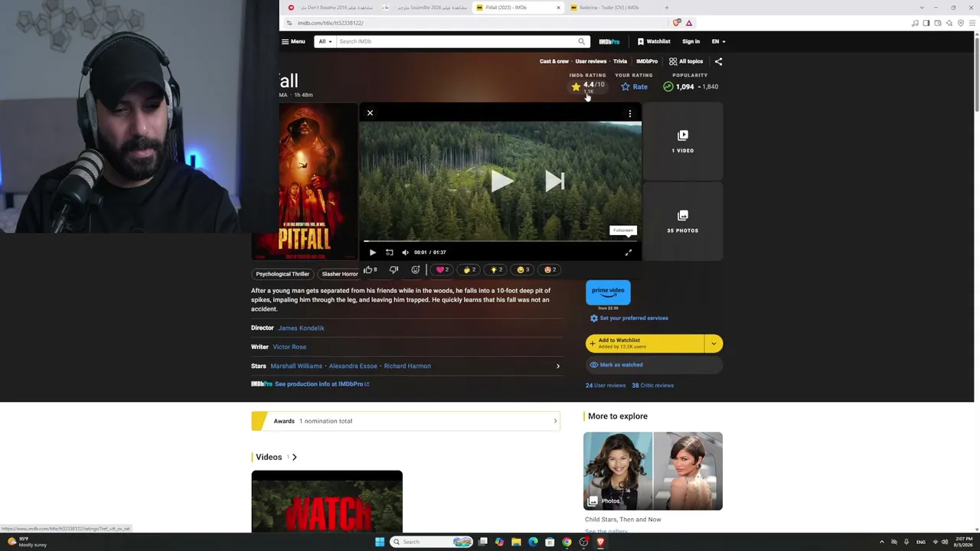Expand the Videos section heading chevron
The width and height of the screenshot is (980, 551).
[294, 457]
